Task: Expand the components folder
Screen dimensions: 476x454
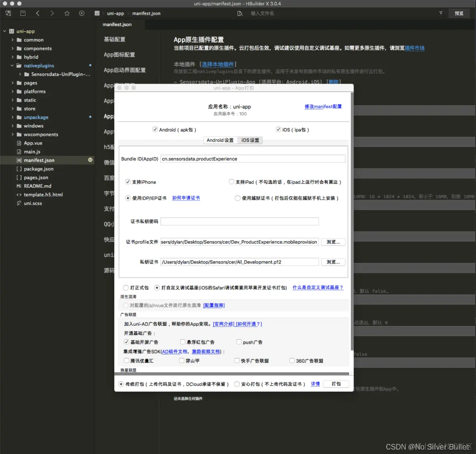Action: coord(13,48)
